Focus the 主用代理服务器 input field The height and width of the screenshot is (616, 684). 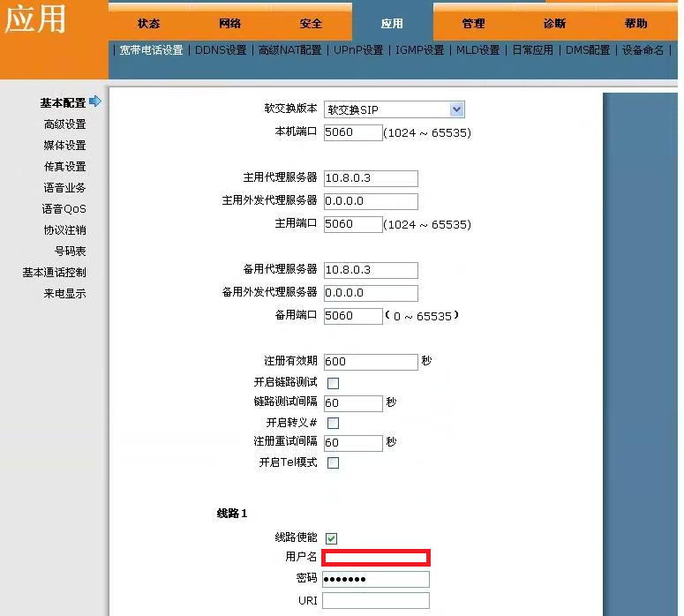[371, 178]
